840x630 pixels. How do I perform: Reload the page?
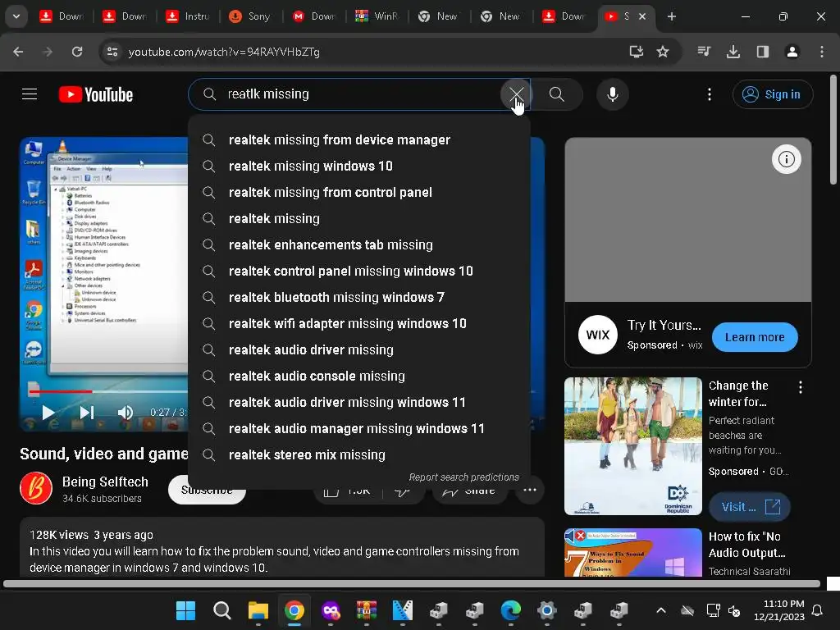[77, 52]
